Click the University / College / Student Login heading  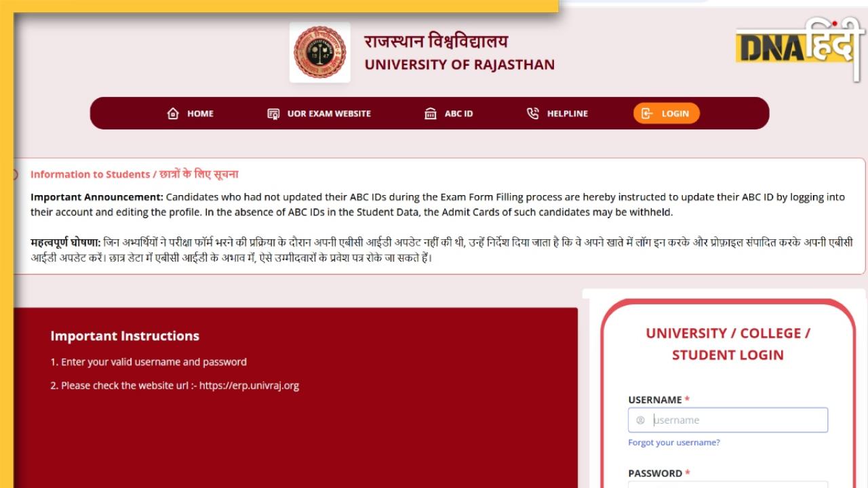coord(728,344)
